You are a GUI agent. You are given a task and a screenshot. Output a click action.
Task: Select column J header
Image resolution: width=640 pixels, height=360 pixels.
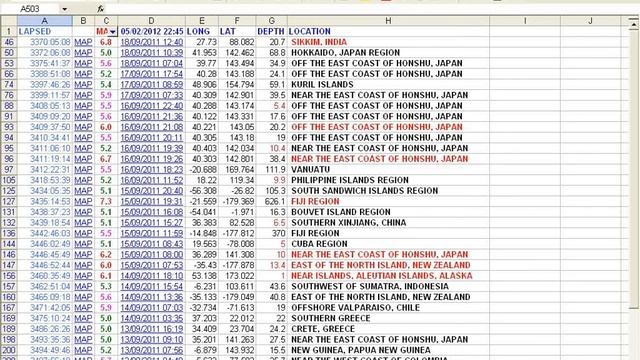(x=590, y=21)
